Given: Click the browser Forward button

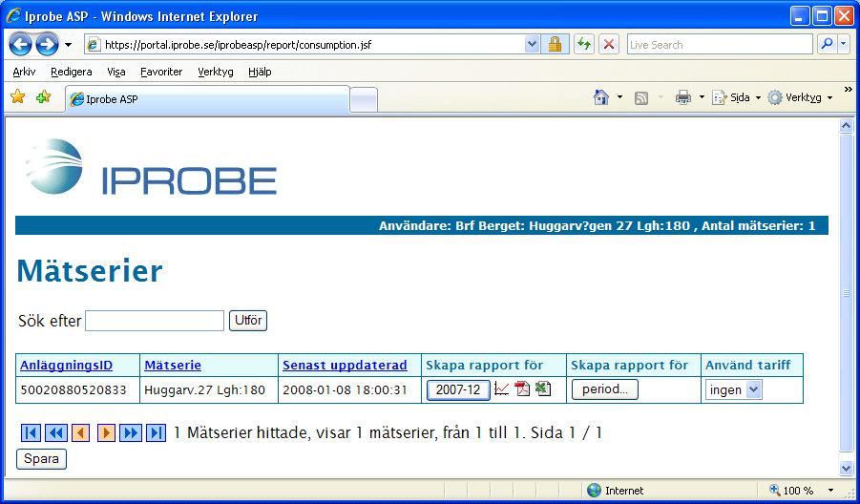Looking at the screenshot, I should click(x=47, y=45).
